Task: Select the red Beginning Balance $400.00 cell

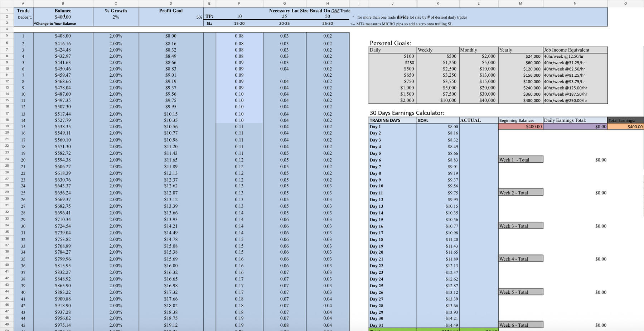Action: [x=521, y=126]
